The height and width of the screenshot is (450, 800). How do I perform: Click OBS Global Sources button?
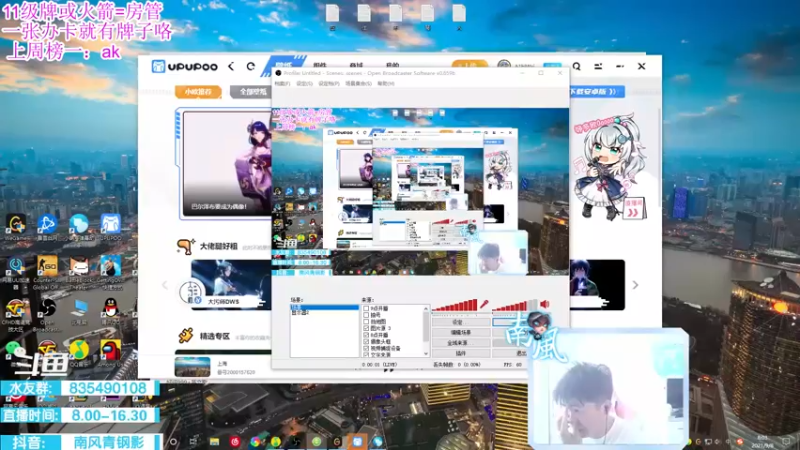(461, 343)
